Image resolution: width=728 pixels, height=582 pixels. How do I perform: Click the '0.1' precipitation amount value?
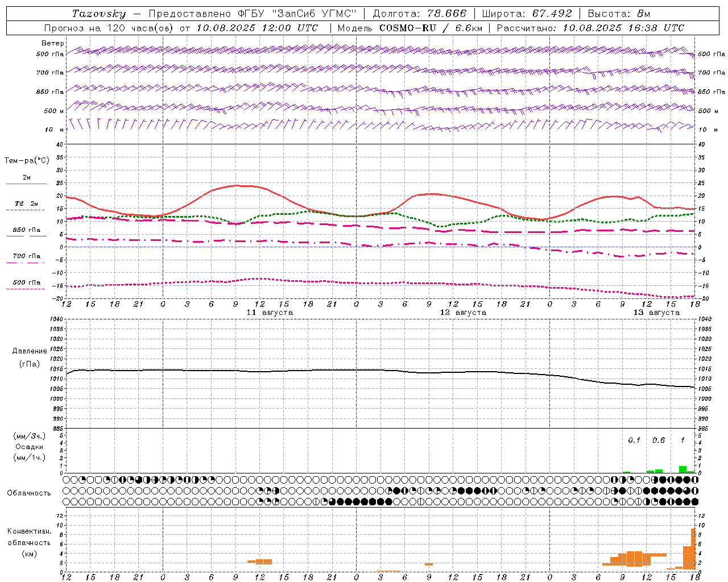coord(634,440)
